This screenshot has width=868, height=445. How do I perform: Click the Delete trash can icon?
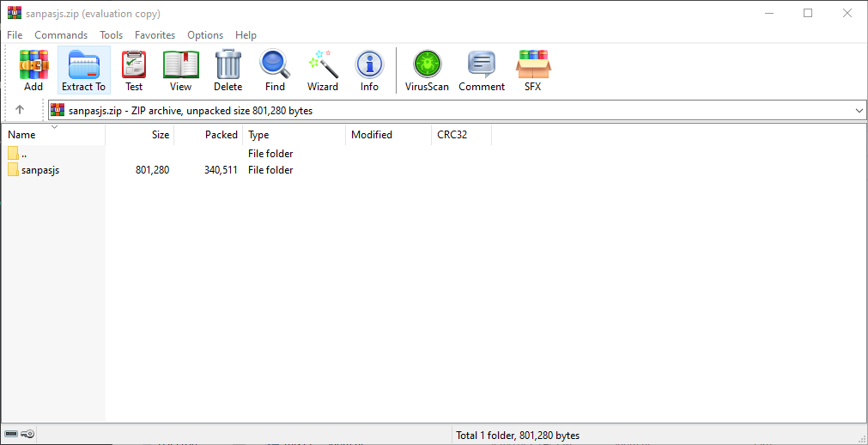(x=228, y=70)
